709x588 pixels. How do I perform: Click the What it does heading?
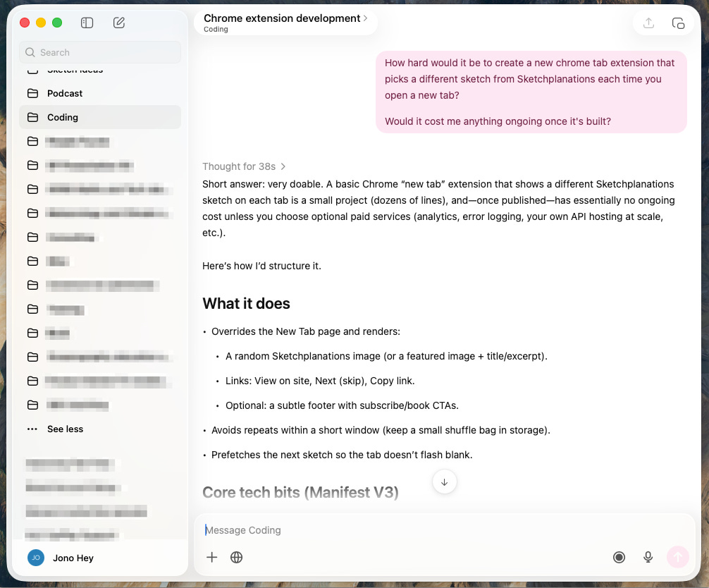coord(246,303)
